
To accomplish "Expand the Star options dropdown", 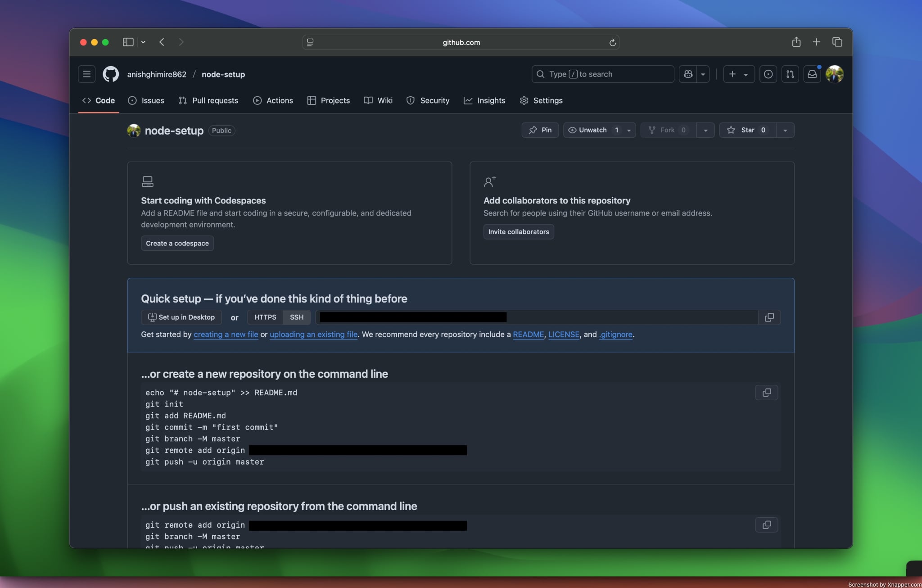I will click(785, 130).
